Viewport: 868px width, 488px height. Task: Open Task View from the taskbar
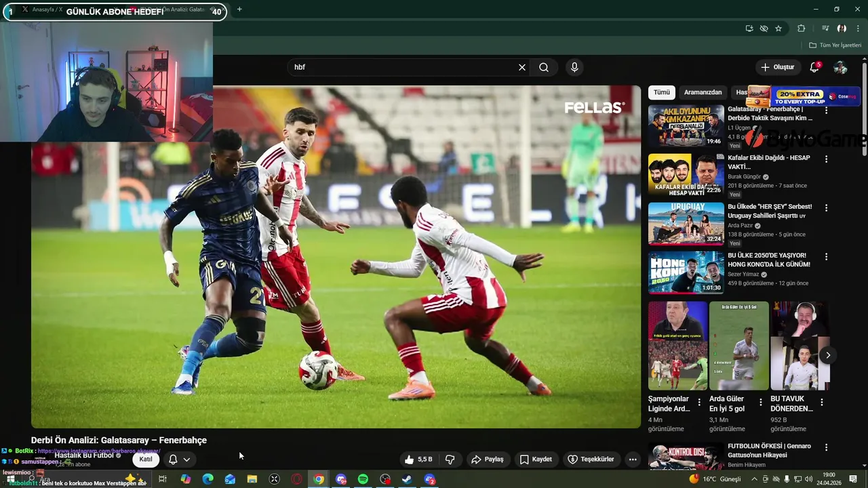coord(163,479)
